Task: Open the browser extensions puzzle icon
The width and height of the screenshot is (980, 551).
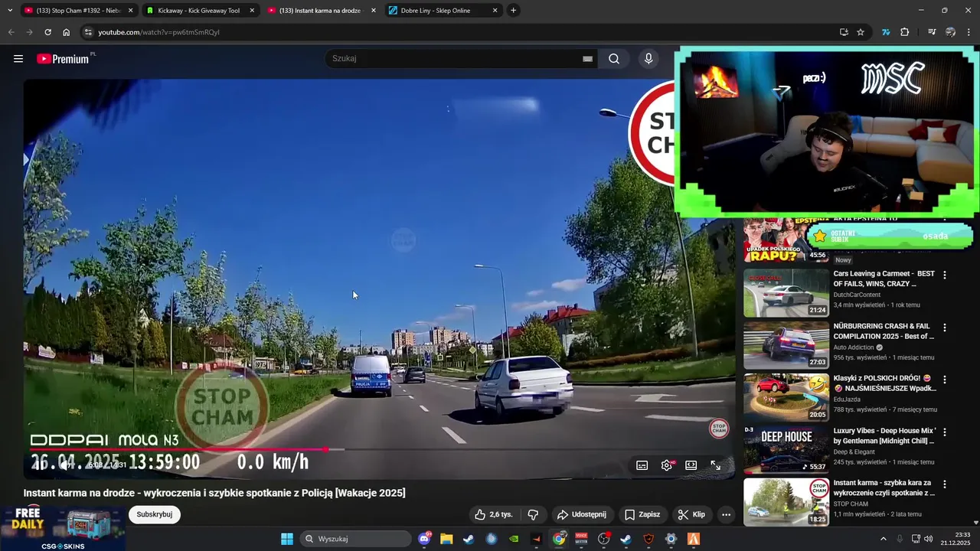Action: click(904, 32)
